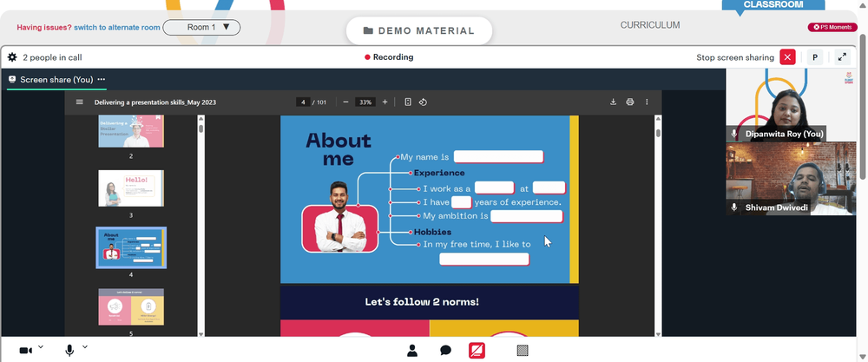868x362 pixels.
Task: Click the PDF page number field
Action: tap(303, 102)
